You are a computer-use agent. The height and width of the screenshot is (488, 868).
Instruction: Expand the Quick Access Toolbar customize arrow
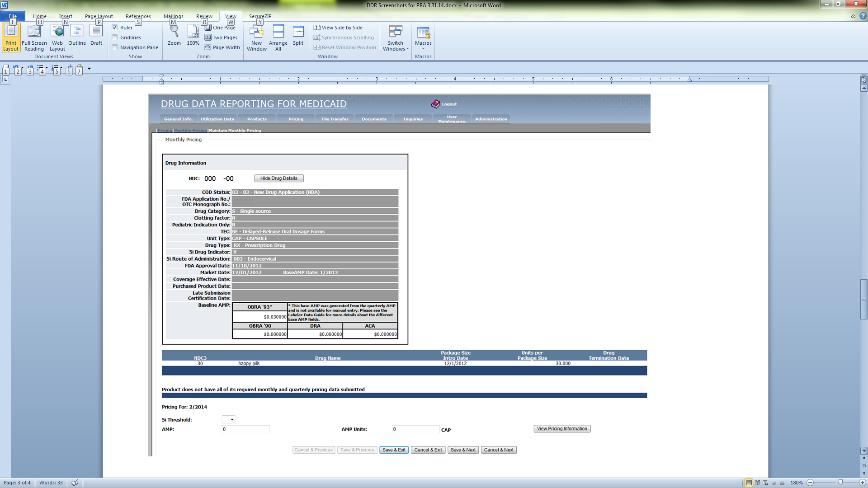click(90, 68)
